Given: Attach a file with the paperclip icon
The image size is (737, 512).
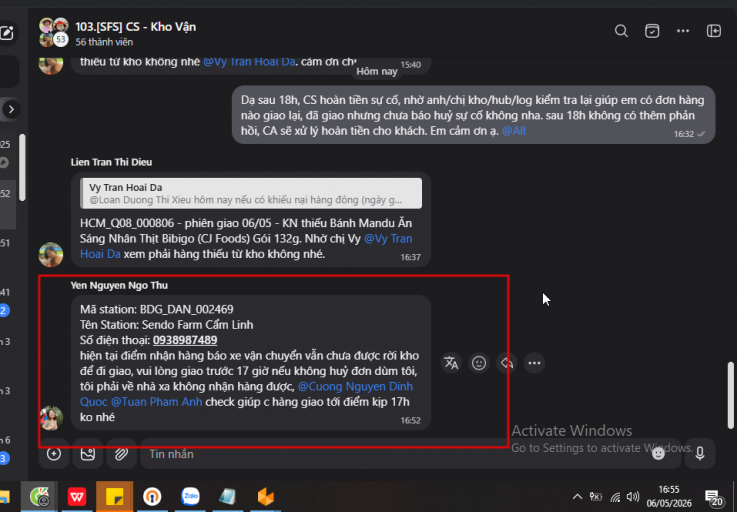Looking at the screenshot, I should tap(122, 454).
